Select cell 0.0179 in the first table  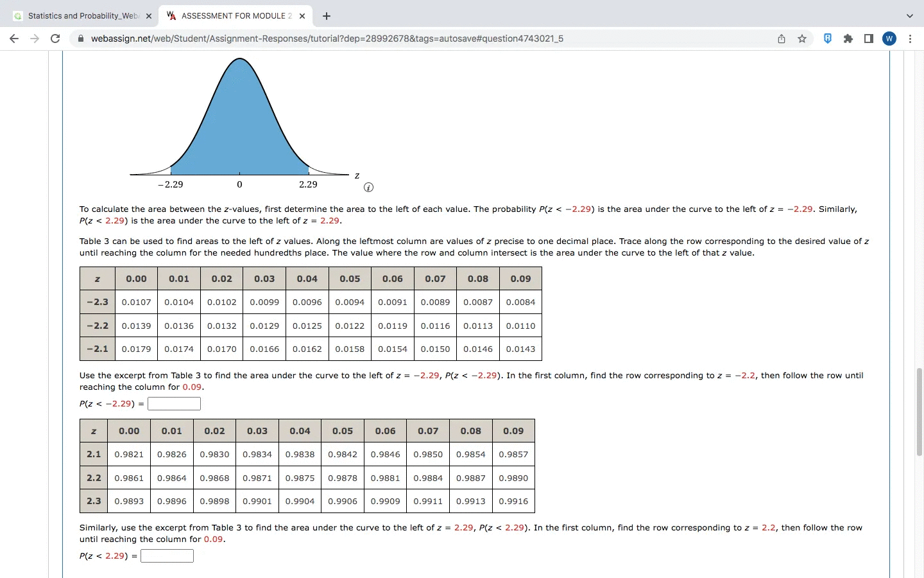(x=136, y=349)
